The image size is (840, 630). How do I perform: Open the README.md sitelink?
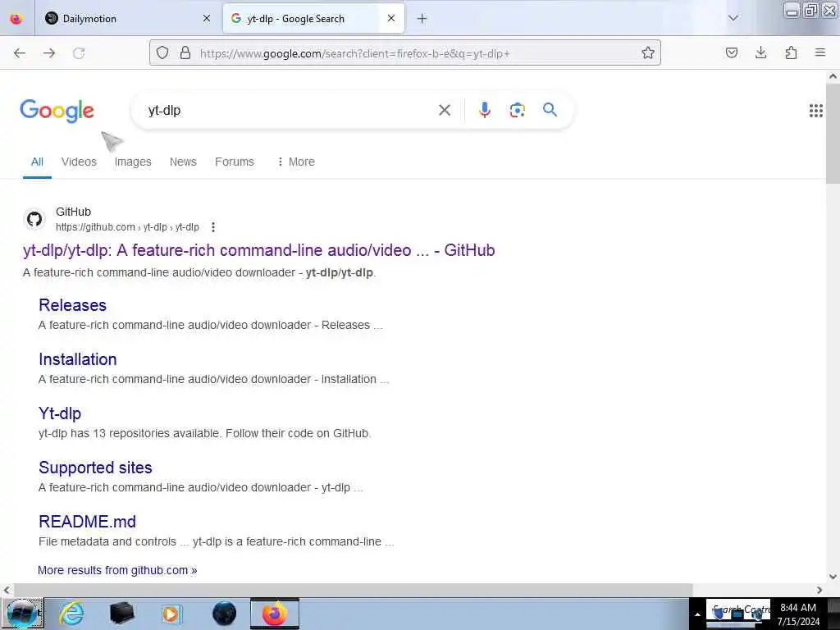coord(87,522)
